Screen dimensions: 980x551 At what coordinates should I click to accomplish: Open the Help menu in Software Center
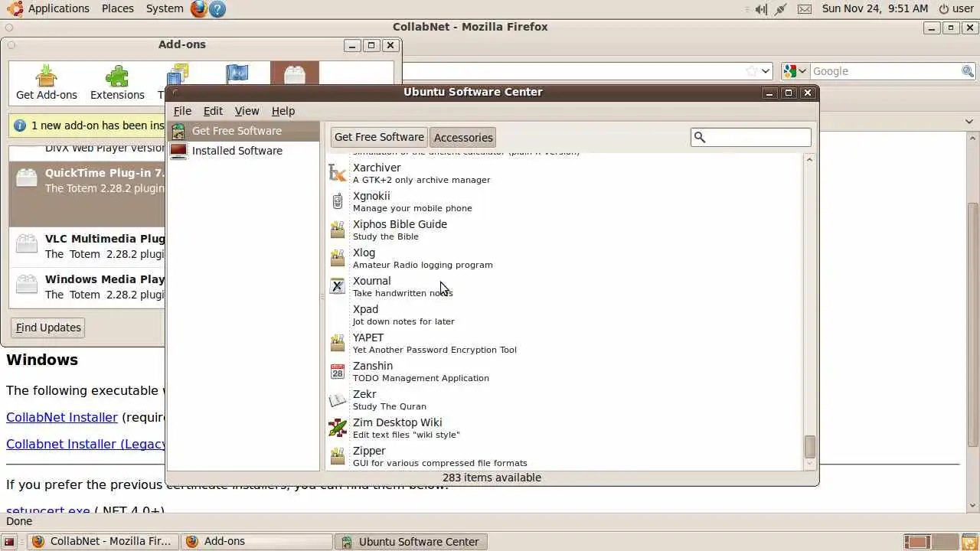tap(283, 111)
